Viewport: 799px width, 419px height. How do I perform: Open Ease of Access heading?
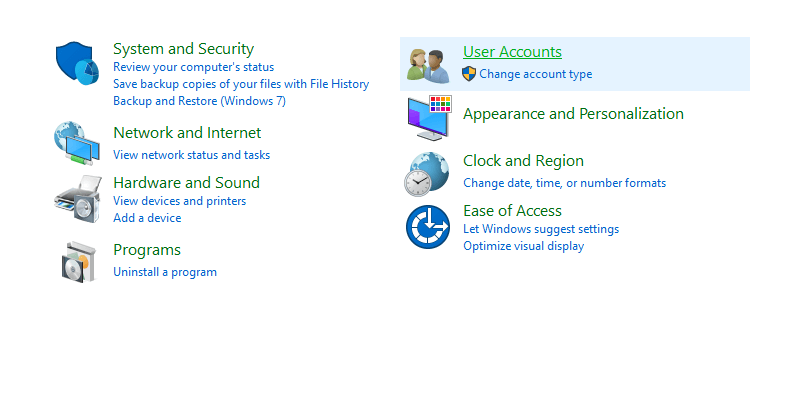(512, 211)
